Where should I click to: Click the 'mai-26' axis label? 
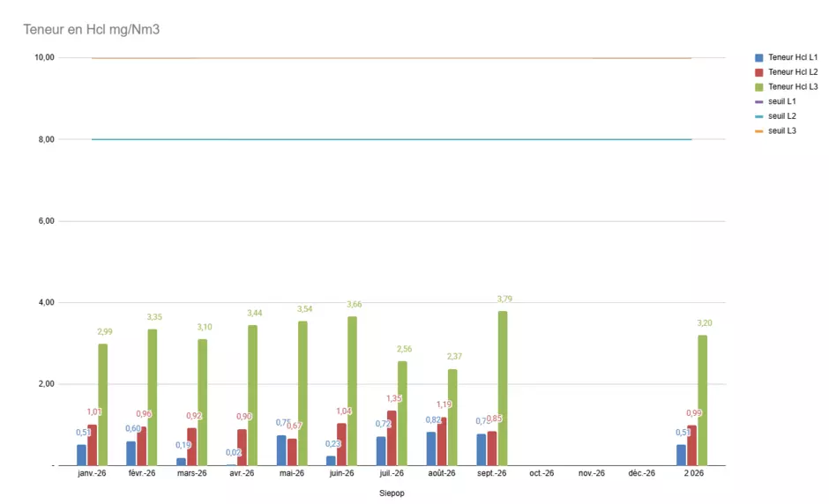point(292,473)
